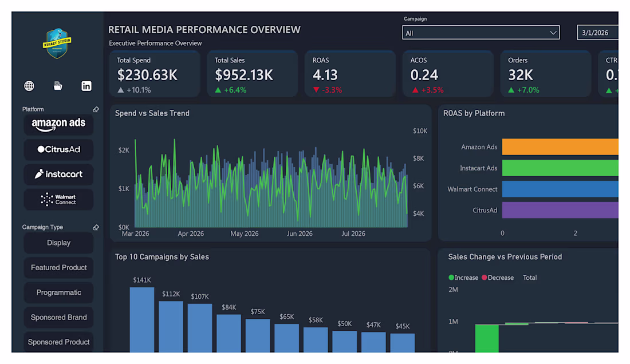Viewport: 630px width, 364px height.
Task: Filter by the Amazon Ads platform
Action: tap(58, 125)
